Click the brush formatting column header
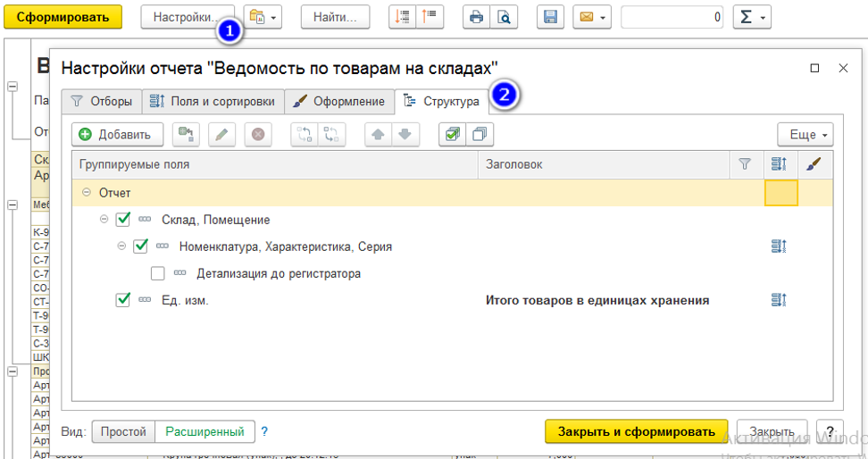The image size is (868, 459). [814, 164]
